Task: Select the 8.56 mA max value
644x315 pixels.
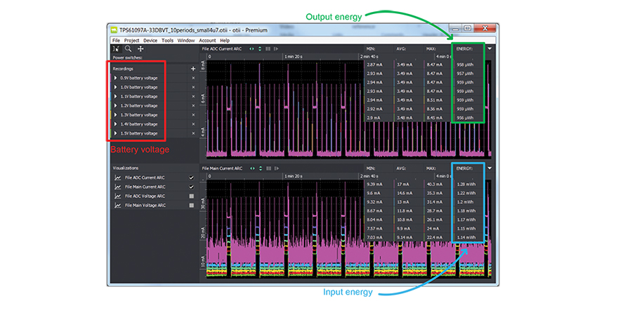Action: (434, 109)
